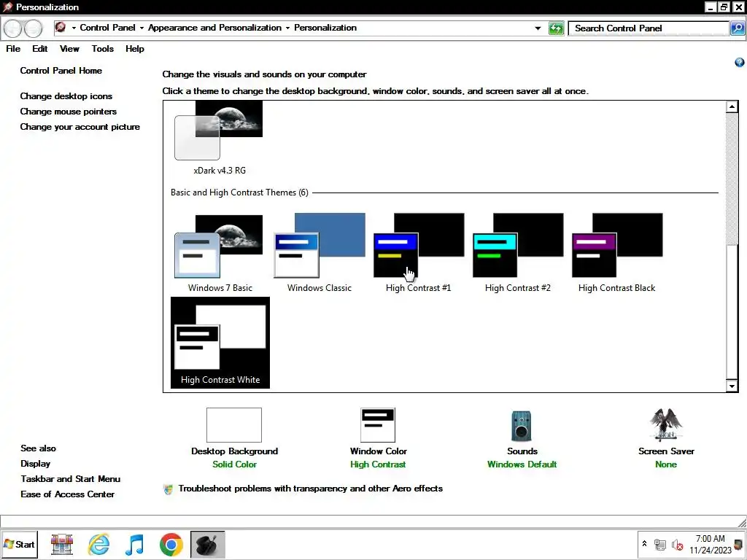Open the Tools menu

coord(103,49)
